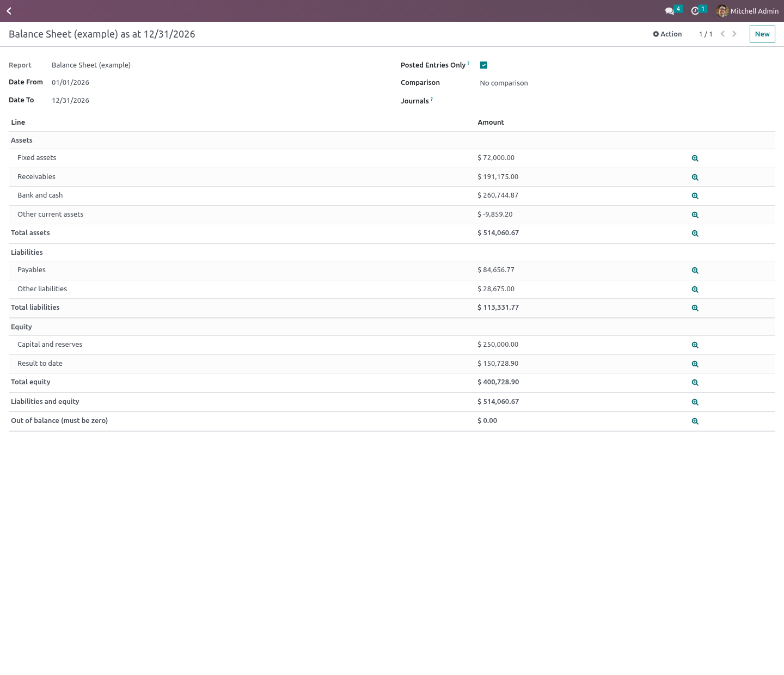784x675 pixels.
Task: Show Posted Entries Only help tooltip mark
Action: (468, 63)
